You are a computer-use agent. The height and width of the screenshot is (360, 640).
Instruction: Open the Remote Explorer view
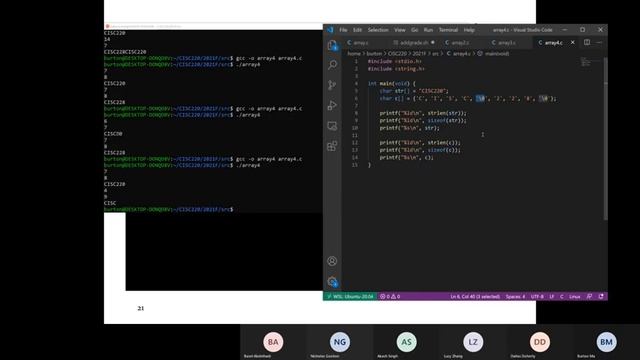tap(332, 126)
